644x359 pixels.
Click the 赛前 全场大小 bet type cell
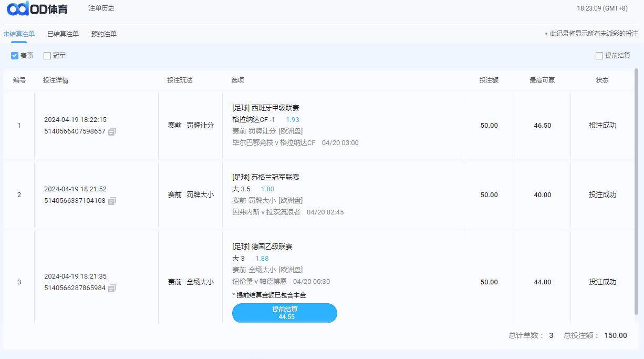point(191,282)
